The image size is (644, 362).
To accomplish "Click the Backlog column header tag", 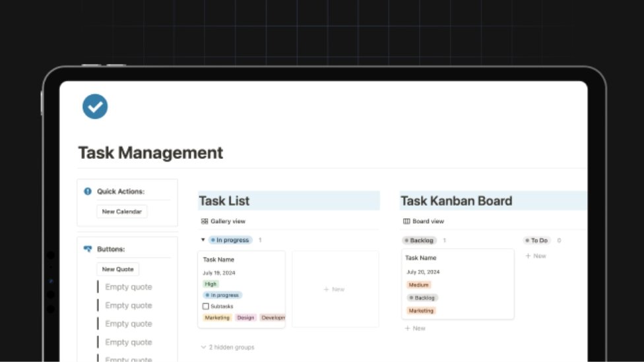I will 420,241.
